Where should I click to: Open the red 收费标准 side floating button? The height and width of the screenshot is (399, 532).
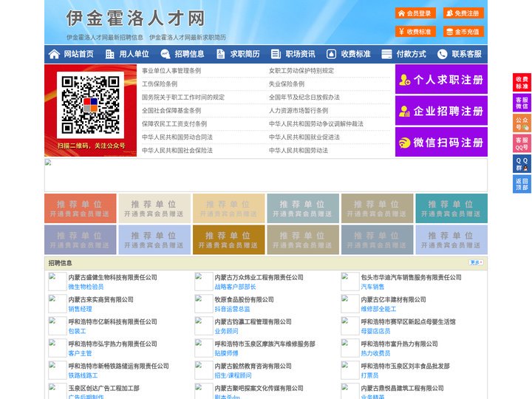coord(522,83)
